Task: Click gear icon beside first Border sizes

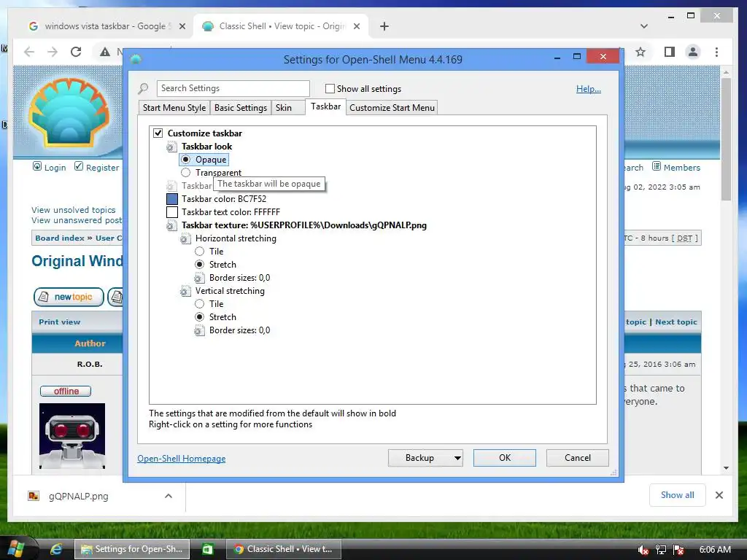Action: point(199,278)
